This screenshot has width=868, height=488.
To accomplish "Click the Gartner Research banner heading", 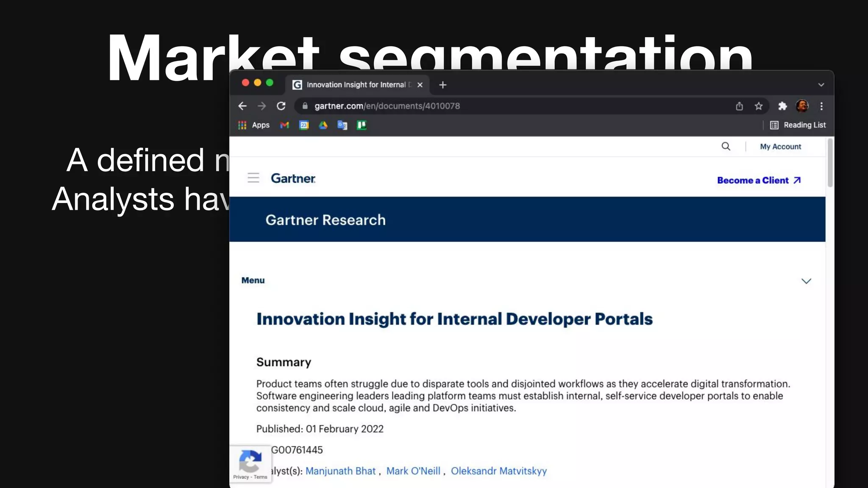I will [x=325, y=220].
